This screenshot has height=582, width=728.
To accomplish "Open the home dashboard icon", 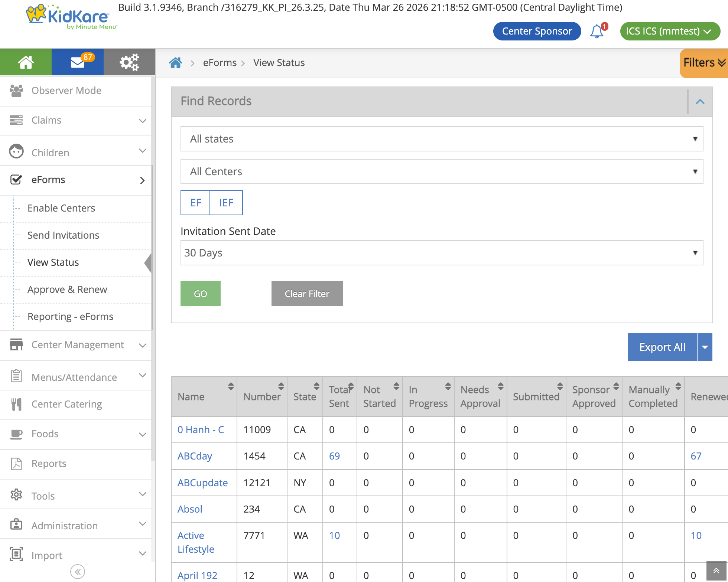I will pyautogui.click(x=25, y=62).
